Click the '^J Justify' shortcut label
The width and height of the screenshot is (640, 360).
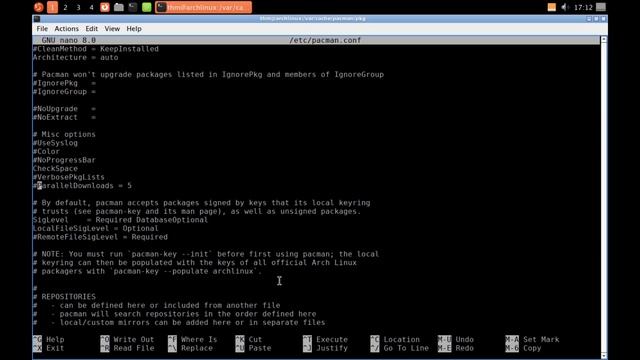point(325,348)
